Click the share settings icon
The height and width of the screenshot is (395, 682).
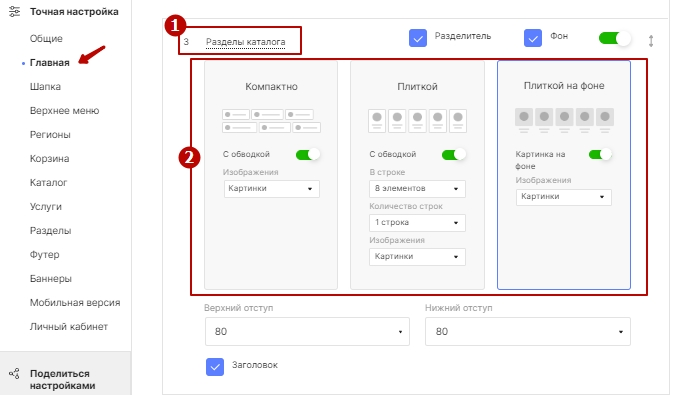(x=14, y=373)
